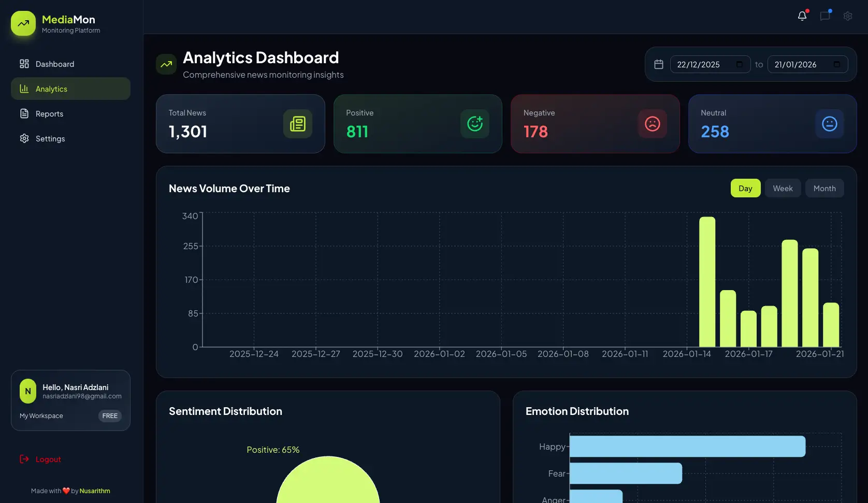Switch chart view to Month
This screenshot has width=868, height=503.
(824, 188)
